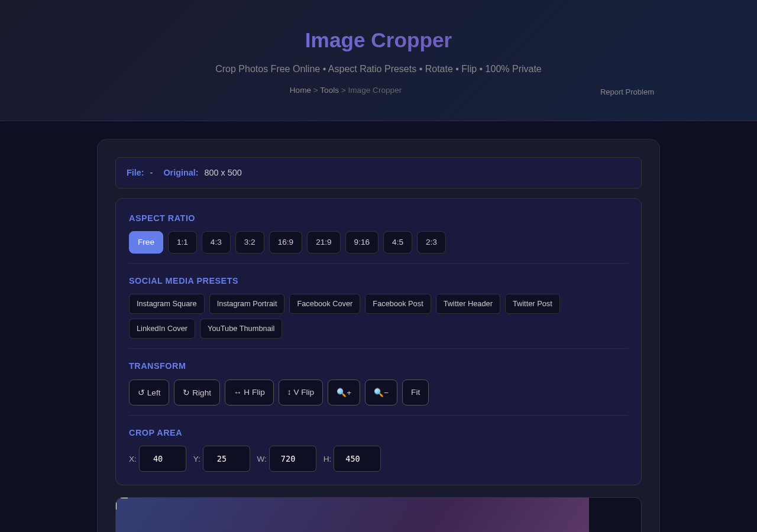Choose the 21:9 aspect ratio
The image size is (757, 532).
323,242
